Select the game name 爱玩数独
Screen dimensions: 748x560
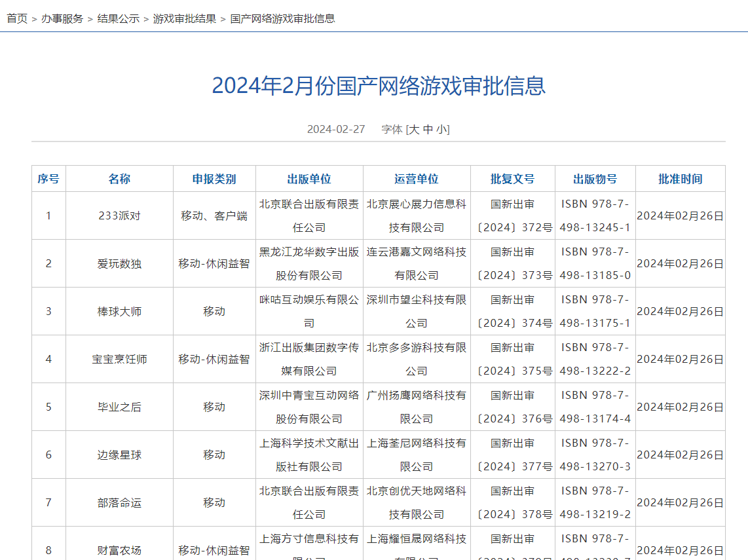point(119,264)
